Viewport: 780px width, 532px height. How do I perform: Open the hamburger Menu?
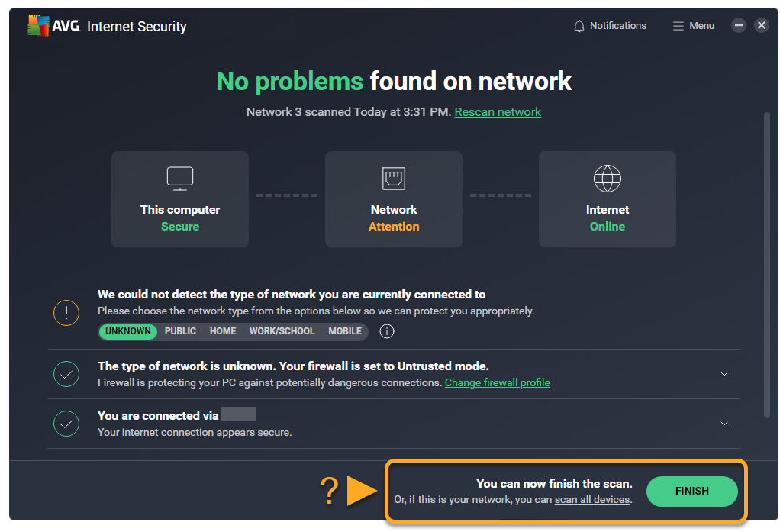point(678,26)
